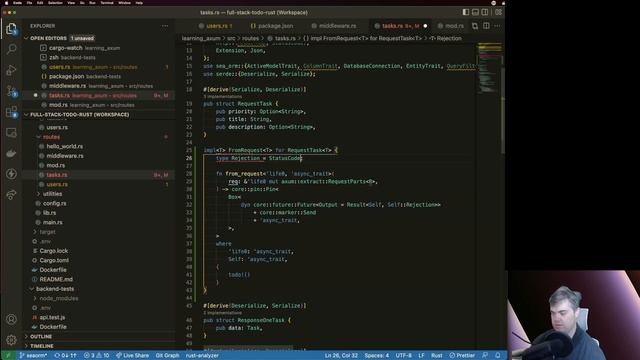The image size is (640, 360).
Task: Switch to the mod.rs editor tab
Action: 451,26
